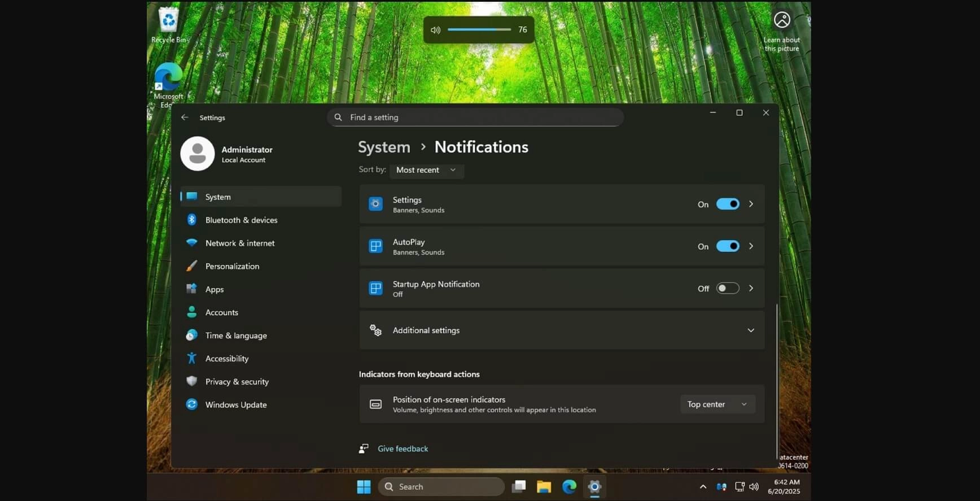
Task: Open the Microsoft Edge desktop shortcut
Action: tap(168, 85)
